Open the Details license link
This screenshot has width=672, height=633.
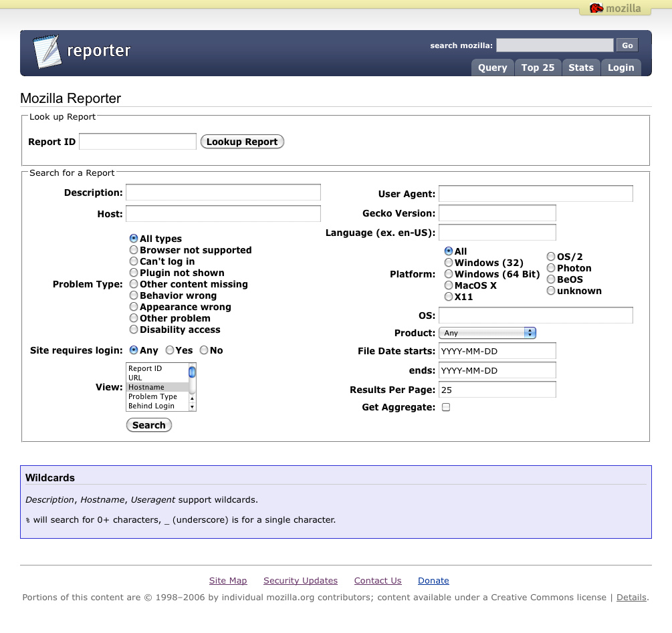[631, 598]
